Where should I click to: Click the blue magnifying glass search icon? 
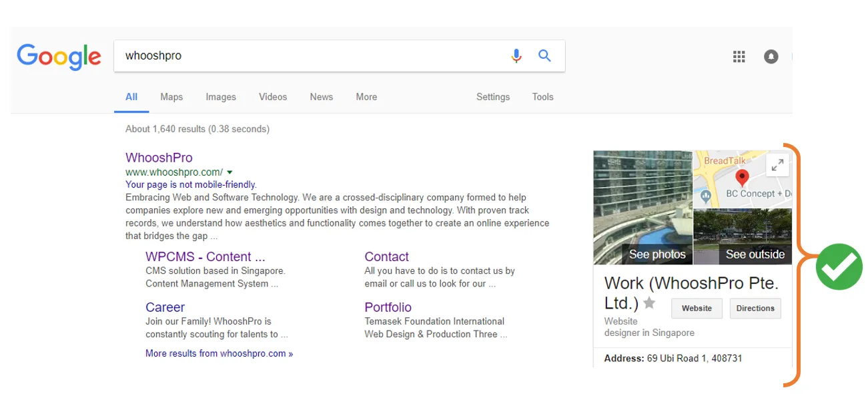pos(544,56)
